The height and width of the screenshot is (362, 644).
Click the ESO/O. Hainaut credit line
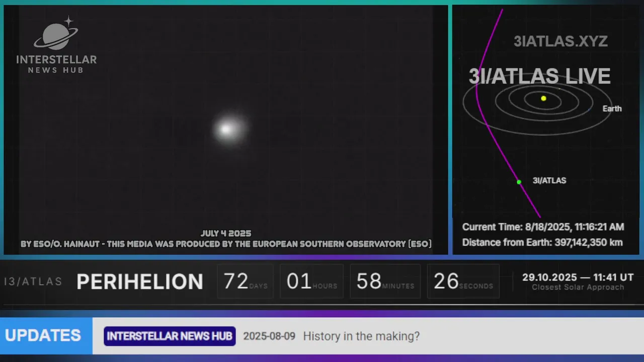(x=226, y=244)
